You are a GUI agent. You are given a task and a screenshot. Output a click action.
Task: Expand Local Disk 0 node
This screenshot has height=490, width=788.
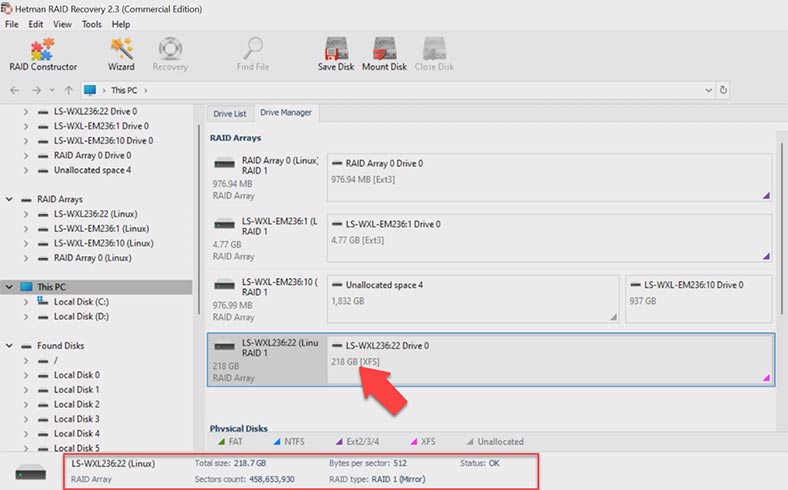[26, 375]
